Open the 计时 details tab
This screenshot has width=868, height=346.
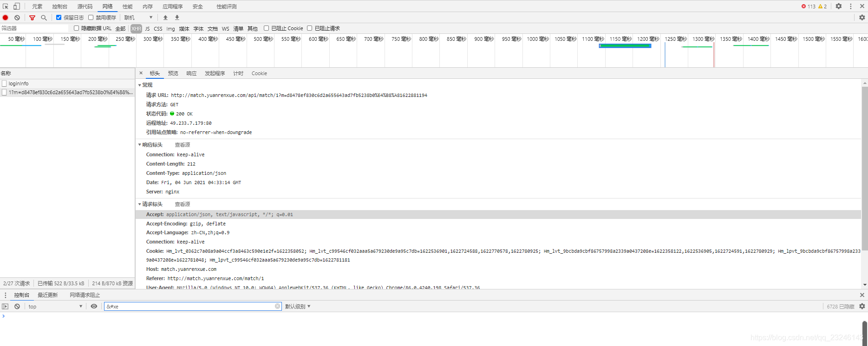[x=238, y=73]
